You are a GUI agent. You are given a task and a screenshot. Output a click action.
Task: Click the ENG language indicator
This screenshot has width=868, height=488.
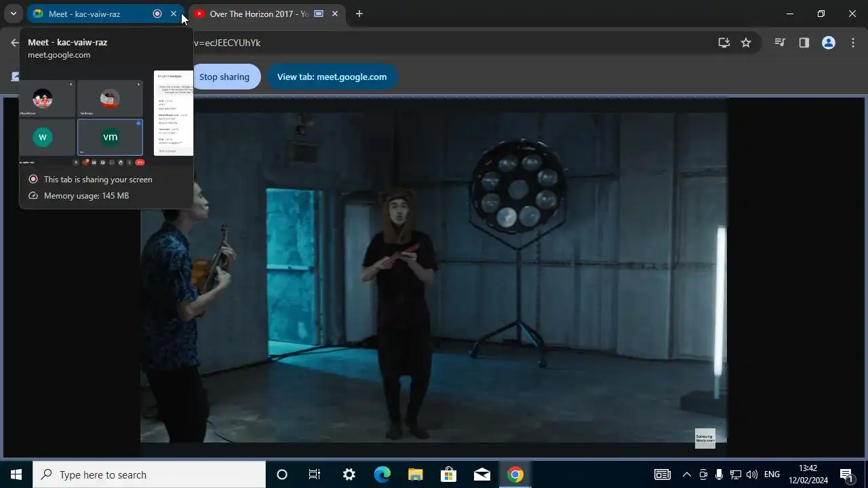[x=772, y=474]
